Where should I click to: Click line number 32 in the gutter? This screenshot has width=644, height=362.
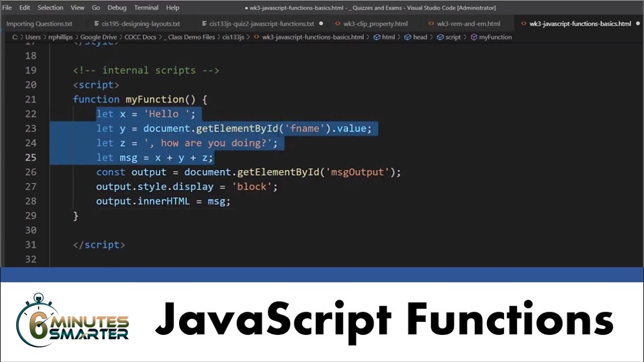tap(30, 259)
